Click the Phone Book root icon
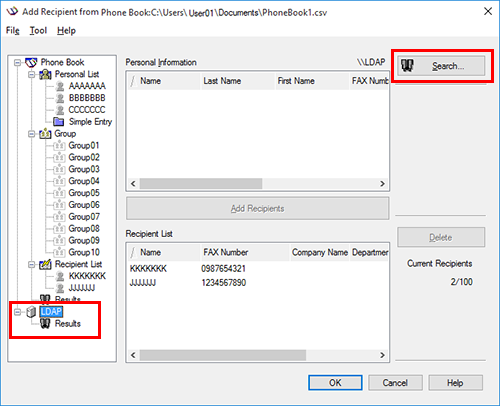This screenshot has width=500, height=406. 31,62
